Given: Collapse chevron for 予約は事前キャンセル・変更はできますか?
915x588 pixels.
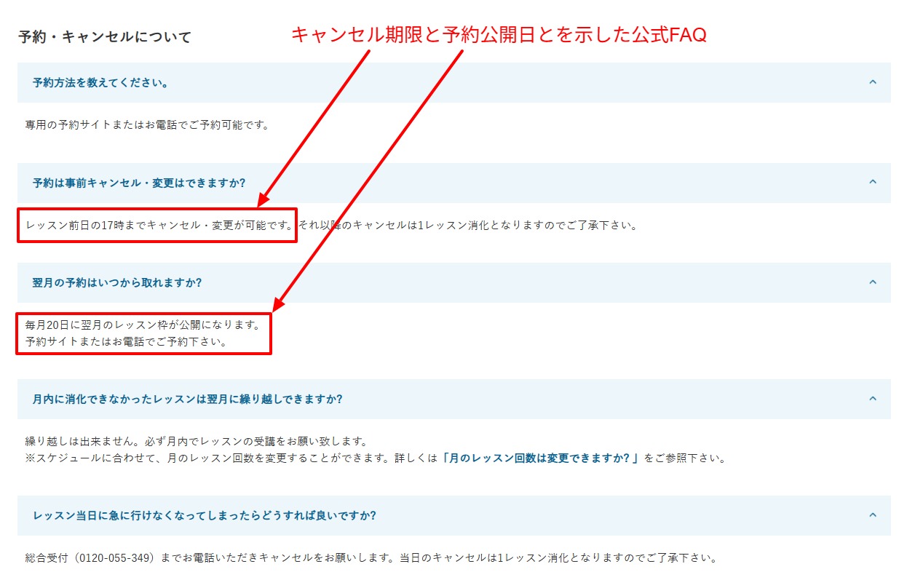Looking at the screenshot, I should 873,182.
